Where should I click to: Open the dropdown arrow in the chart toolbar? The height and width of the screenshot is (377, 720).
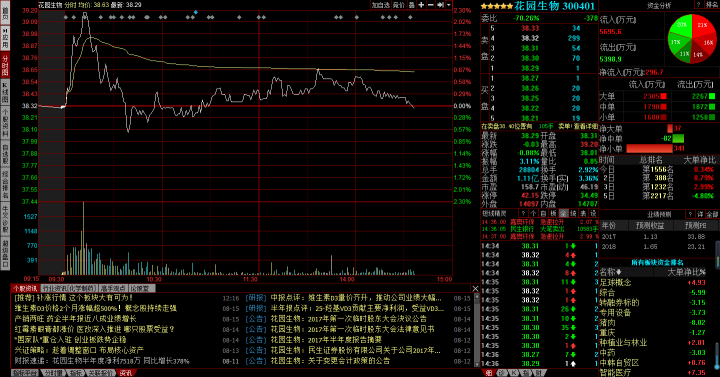(449, 5)
